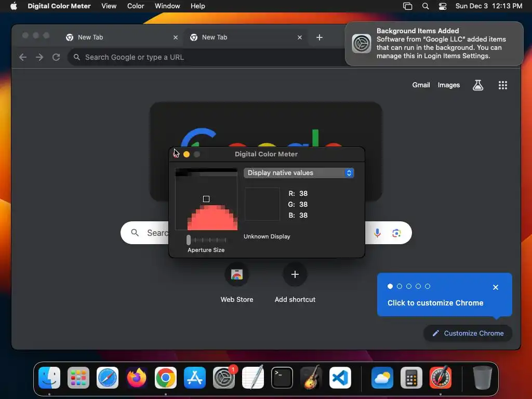The image size is (532, 399).
Task: Open GarageBand from the Dock
Action: coord(311,378)
